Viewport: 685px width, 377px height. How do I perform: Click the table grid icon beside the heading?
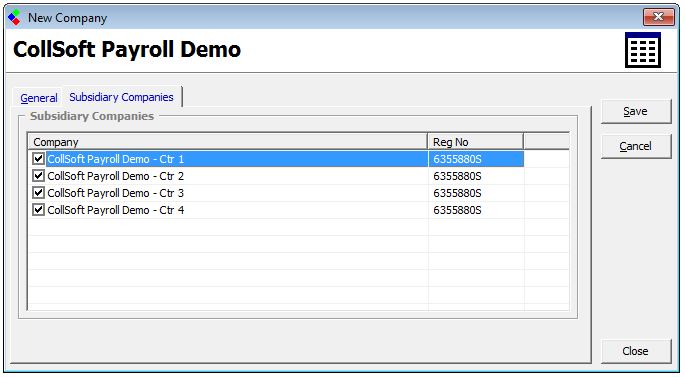pos(643,50)
